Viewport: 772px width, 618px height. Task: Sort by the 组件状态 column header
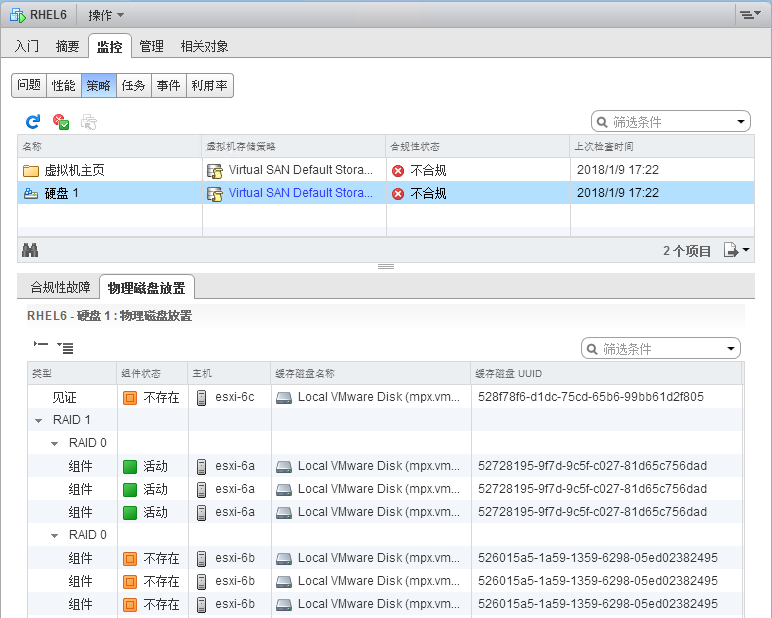click(x=153, y=373)
